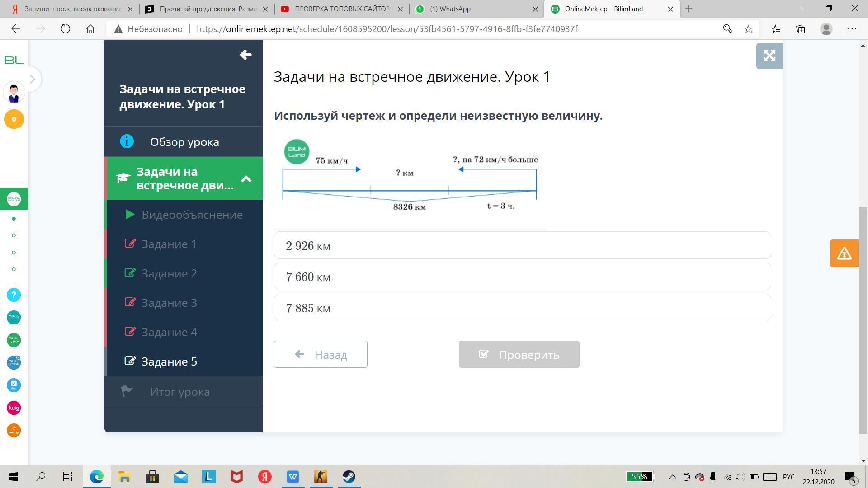Click the Проверить button
Screen dimensions: 868x488
click(x=519, y=354)
